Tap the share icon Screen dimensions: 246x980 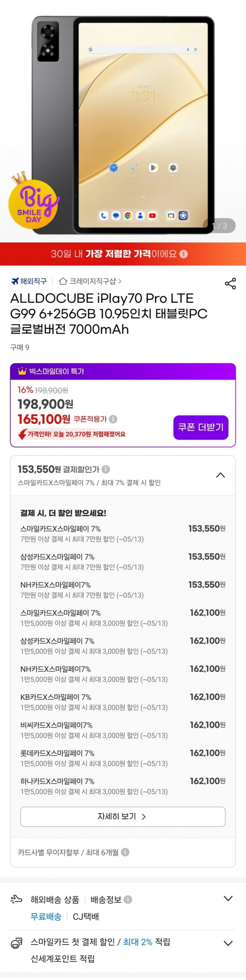click(x=230, y=283)
